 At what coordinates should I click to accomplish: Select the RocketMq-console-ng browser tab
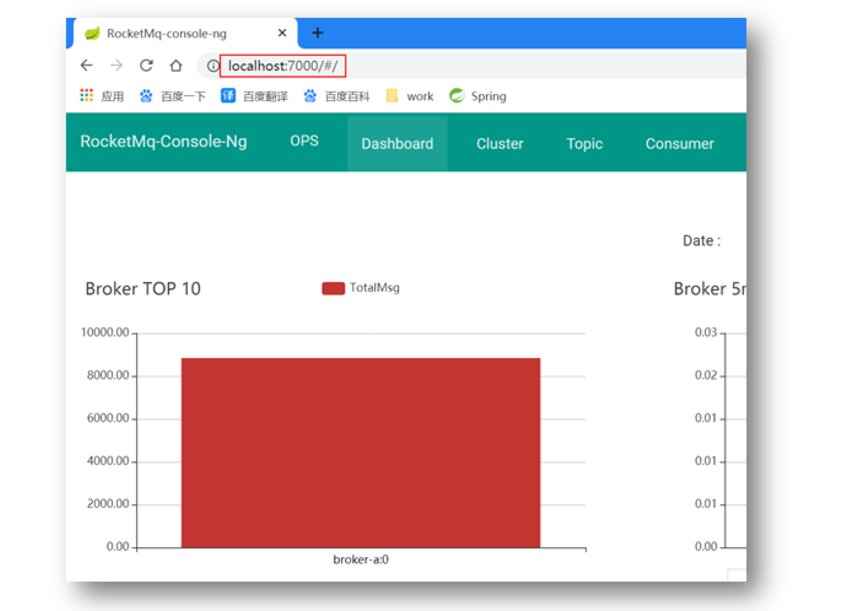coord(185,34)
